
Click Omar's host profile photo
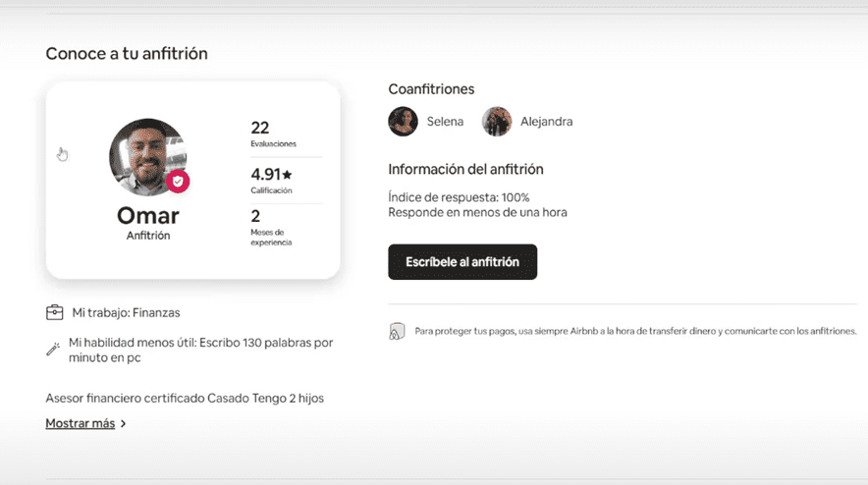pyautogui.click(x=146, y=156)
